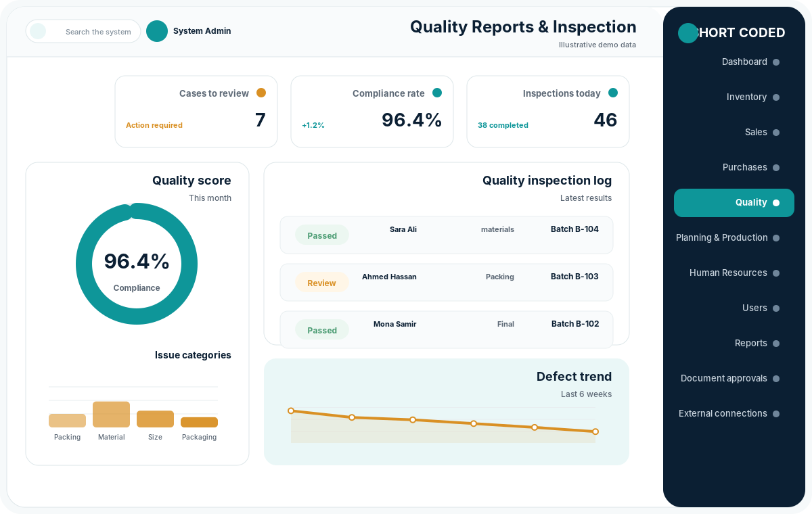Viewport: 812px width, 514px height.
Task: Open Inventory in the sidebar
Action: [x=734, y=97]
